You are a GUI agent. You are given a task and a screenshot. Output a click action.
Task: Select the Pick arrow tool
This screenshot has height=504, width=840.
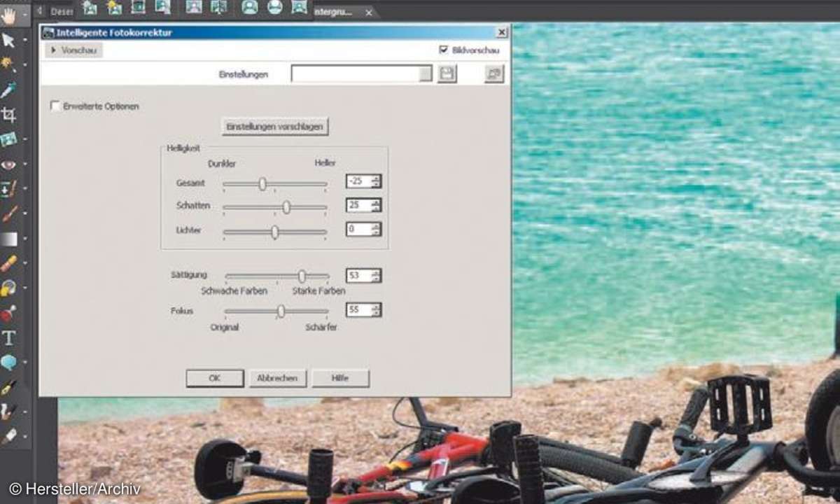point(8,41)
